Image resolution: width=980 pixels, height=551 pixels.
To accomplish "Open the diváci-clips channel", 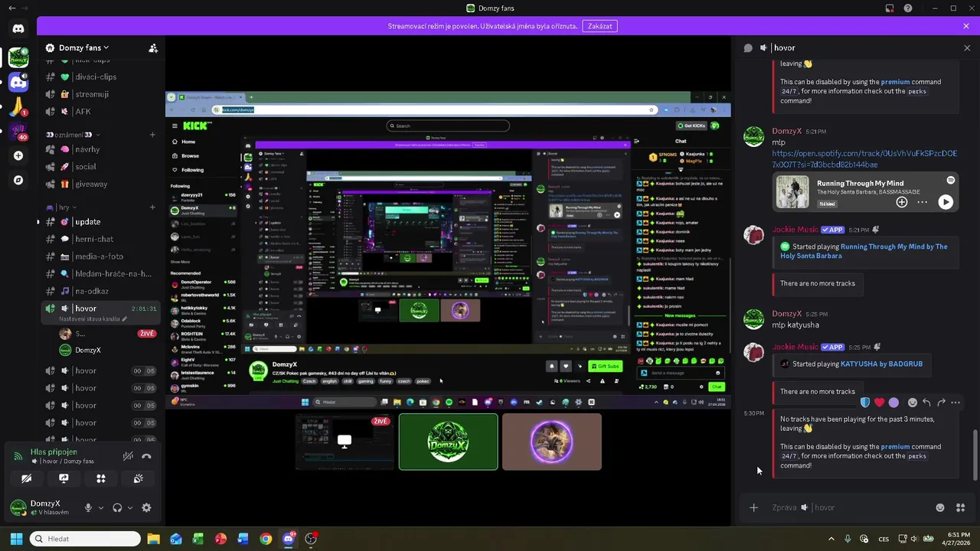I will tap(101, 77).
